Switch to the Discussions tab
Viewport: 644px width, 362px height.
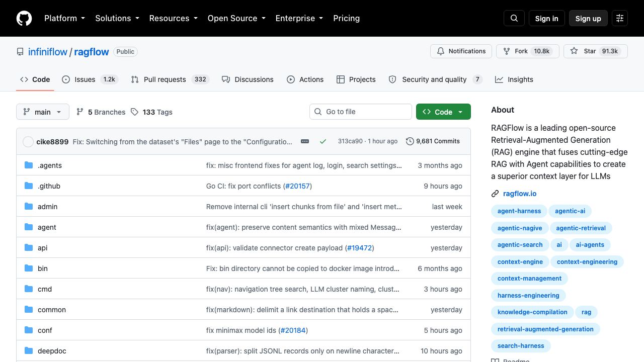[x=248, y=79]
